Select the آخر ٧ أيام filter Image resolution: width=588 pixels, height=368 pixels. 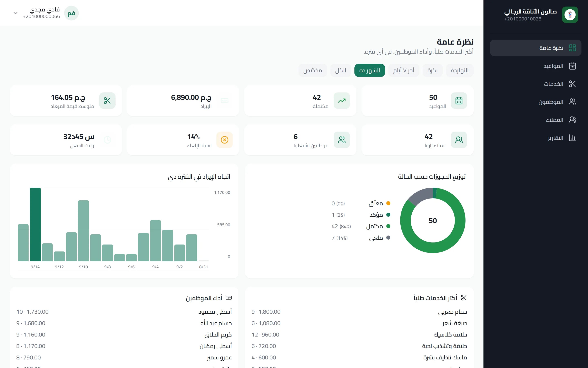pyautogui.click(x=404, y=70)
